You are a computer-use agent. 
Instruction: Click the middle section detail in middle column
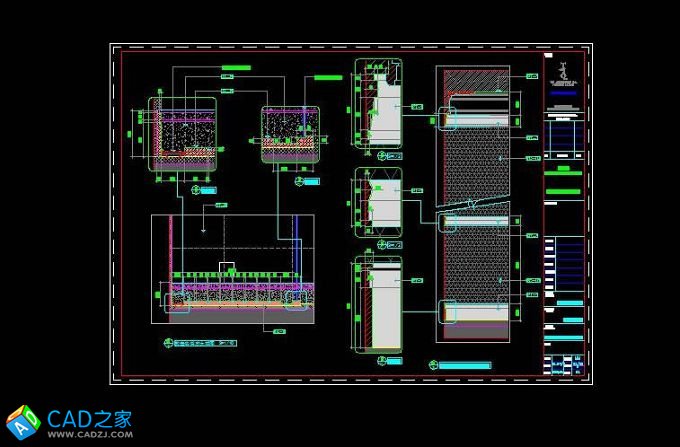click(378, 203)
